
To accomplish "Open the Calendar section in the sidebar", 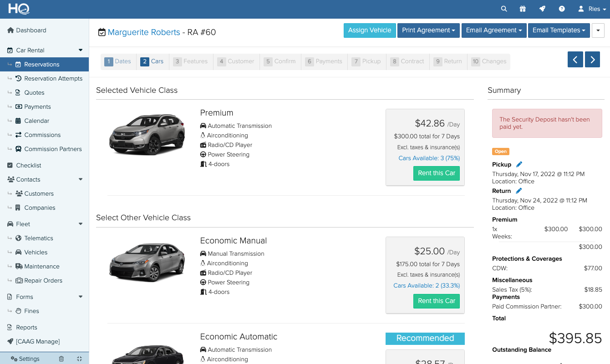I will point(36,121).
